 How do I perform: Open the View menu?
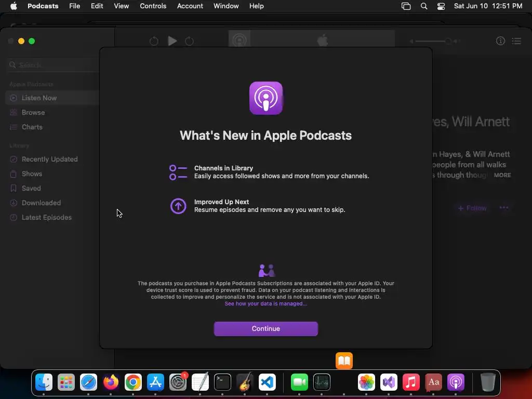(x=121, y=6)
